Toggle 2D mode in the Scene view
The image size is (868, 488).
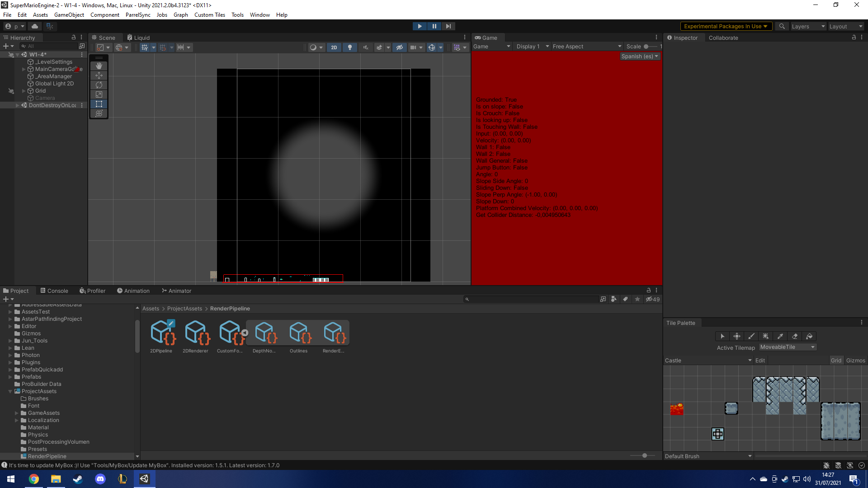point(334,47)
